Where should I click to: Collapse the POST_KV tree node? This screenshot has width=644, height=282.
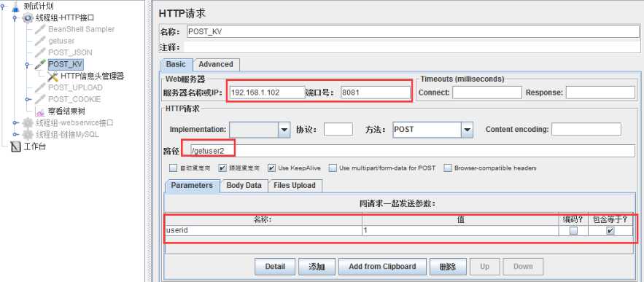[x=28, y=64]
